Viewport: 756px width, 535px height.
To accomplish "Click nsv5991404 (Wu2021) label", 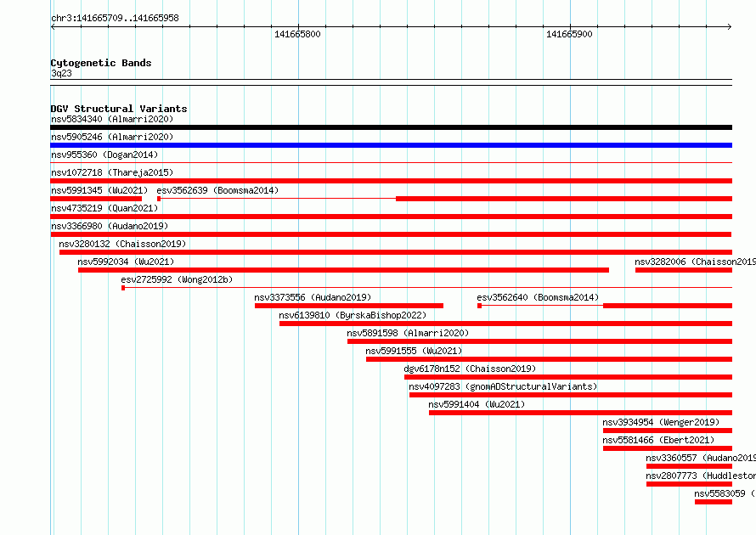I will pos(477,404).
